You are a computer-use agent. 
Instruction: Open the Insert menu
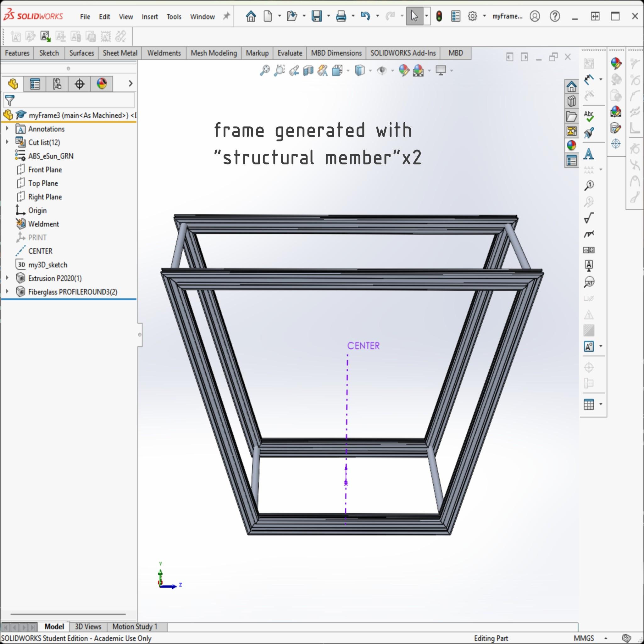pos(150,17)
